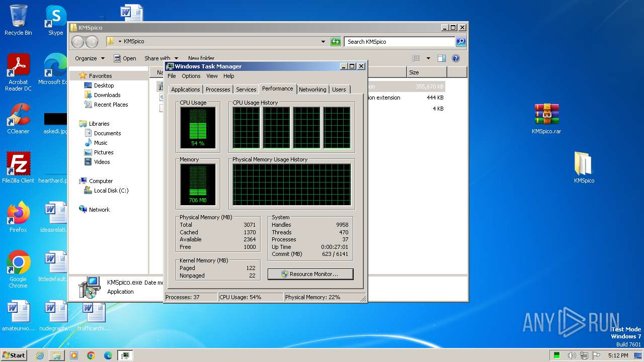This screenshot has height=362, width=644.
Task: Open Task Manager File menu
Action: click(172, 76)
